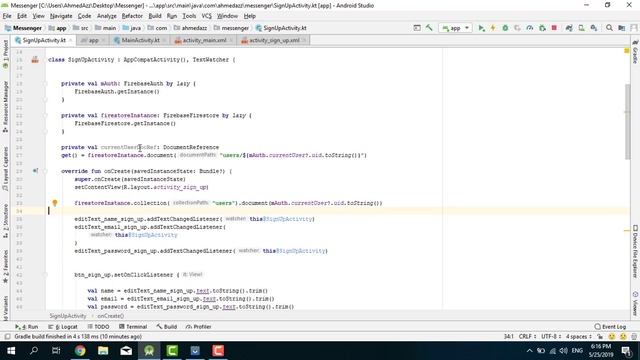
Task: Collapse the setOnClickListener lambda fold marker
Action: (46, 275)
